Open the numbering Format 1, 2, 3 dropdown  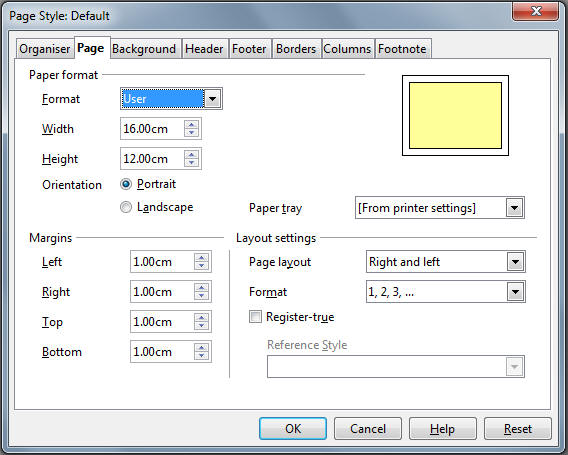tap(446, 292)
